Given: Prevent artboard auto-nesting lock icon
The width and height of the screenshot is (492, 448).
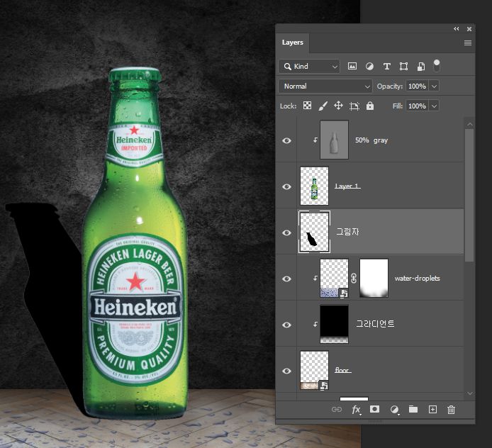Looking at the screenshot, I should click(354, 106).
